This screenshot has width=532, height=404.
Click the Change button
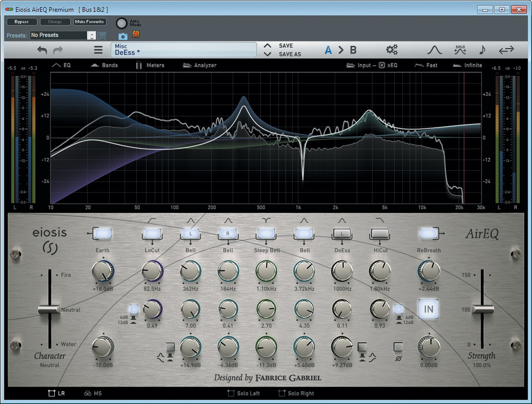click(55, 22)
